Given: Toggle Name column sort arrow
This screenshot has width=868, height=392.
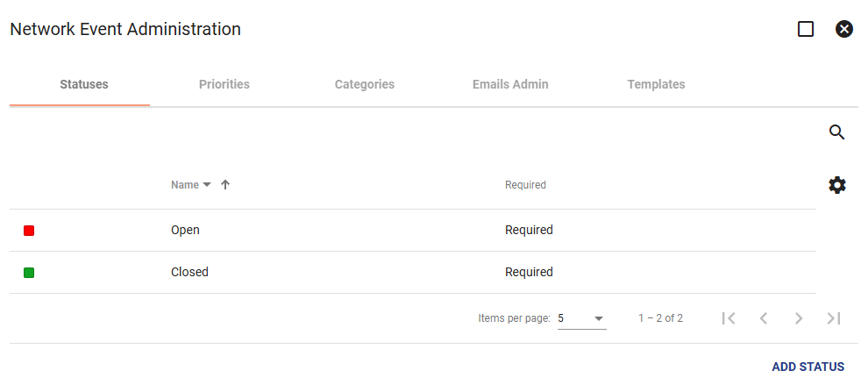Looking at the screenshot, I should [224, 185].
